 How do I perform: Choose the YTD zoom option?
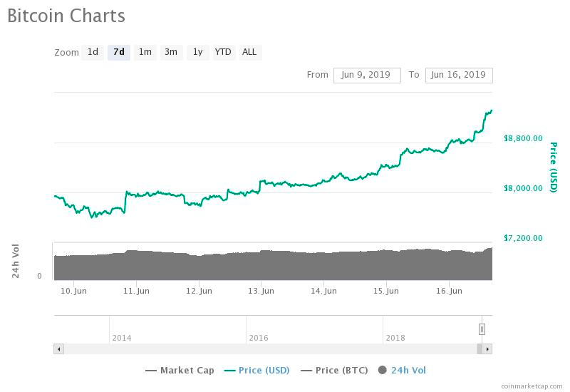pyautogui.click(x=223, y=52)
